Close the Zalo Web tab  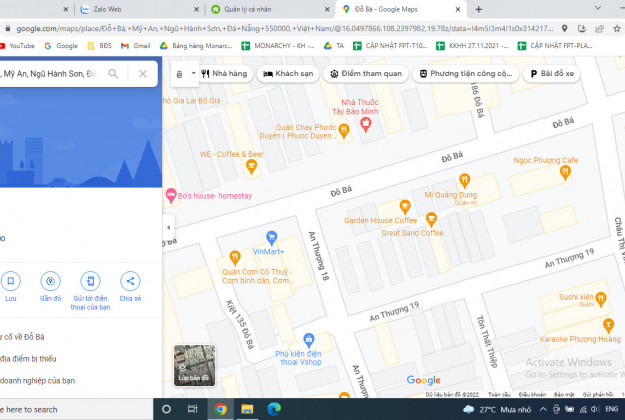[x=197, y=9]
